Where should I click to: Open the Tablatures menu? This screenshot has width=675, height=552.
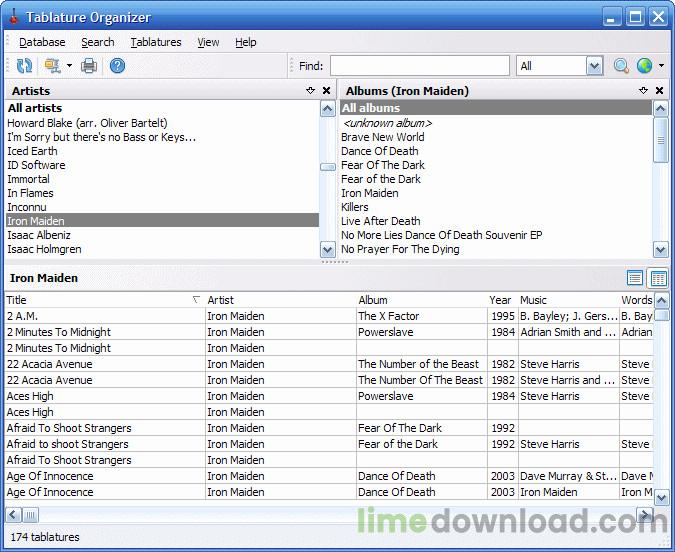pos(156,42)
